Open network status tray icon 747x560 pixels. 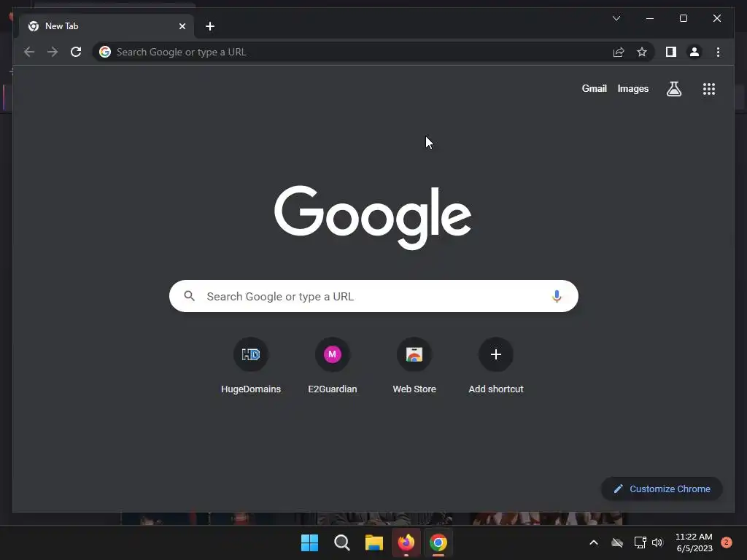tap(640, 542)
